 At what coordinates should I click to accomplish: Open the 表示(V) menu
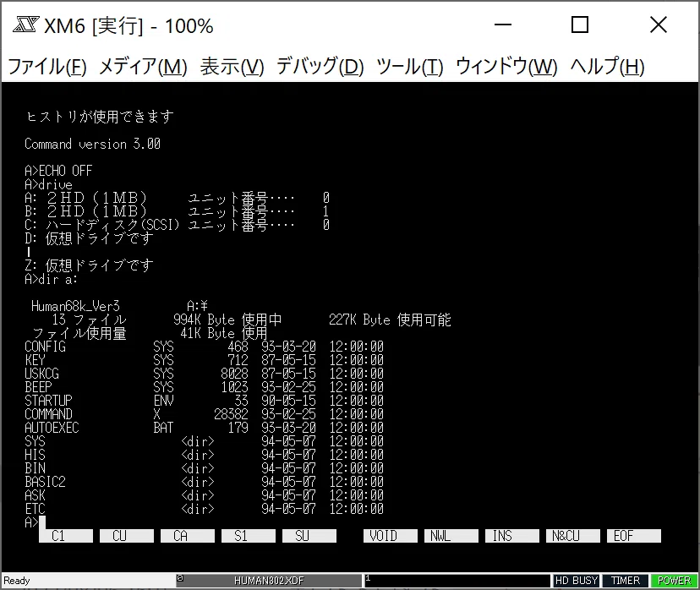[x=232, y=67]
